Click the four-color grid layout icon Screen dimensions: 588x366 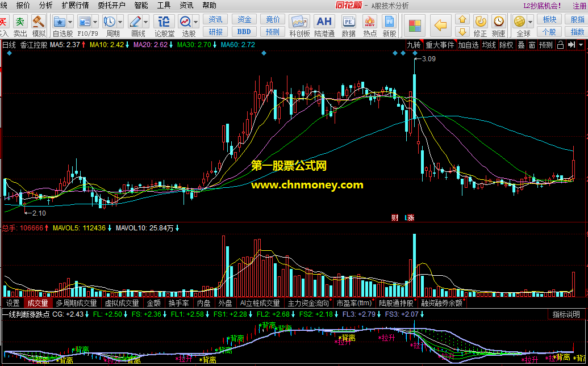point(415,26)
